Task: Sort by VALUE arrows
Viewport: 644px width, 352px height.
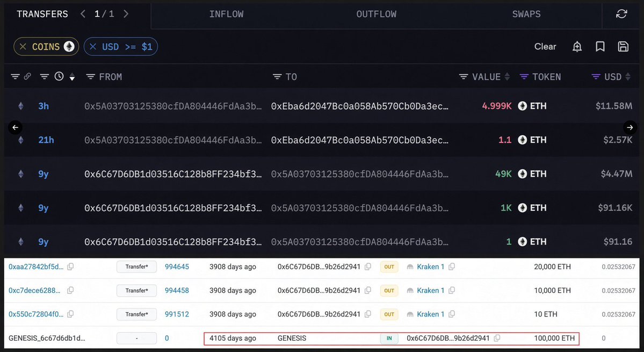Action: coord(507,77)
